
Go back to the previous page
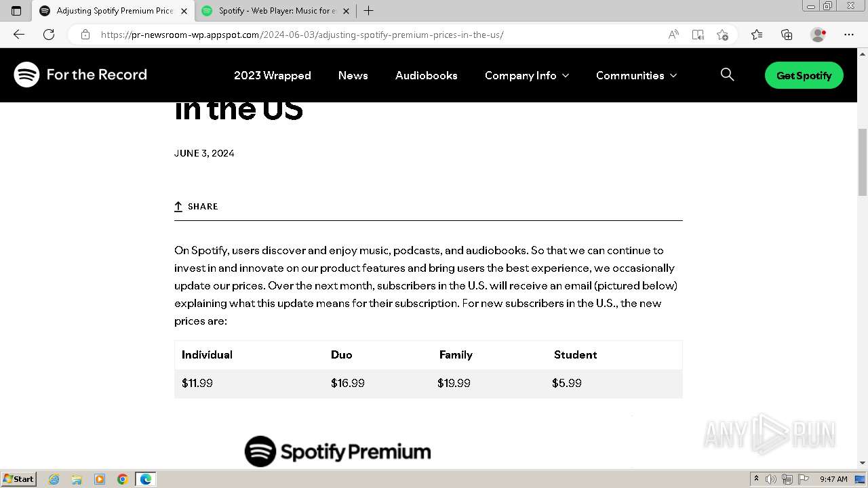(19, 35)
